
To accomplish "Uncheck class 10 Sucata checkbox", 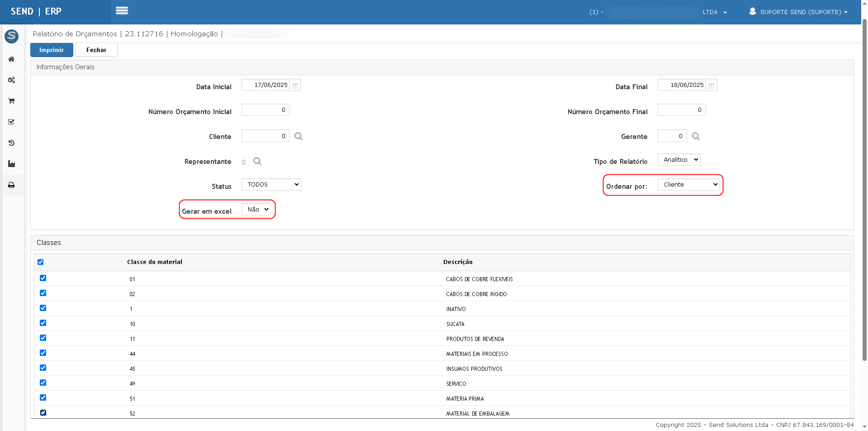I will point(43,323).
